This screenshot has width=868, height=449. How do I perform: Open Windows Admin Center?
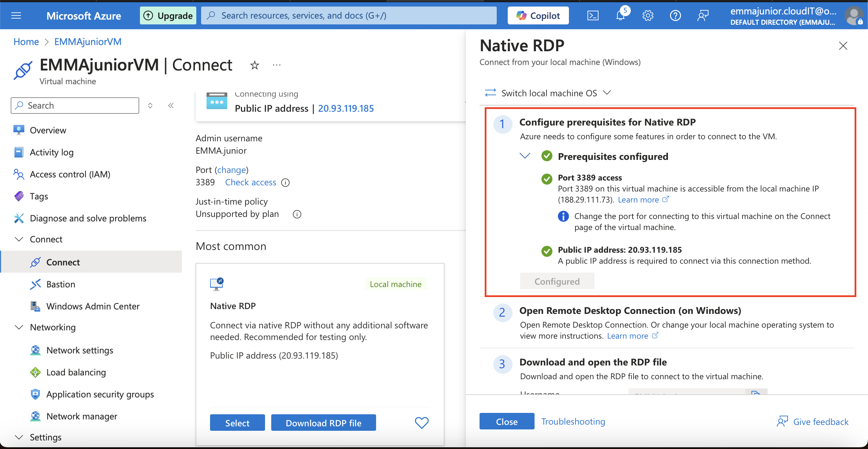coord(93,306)
